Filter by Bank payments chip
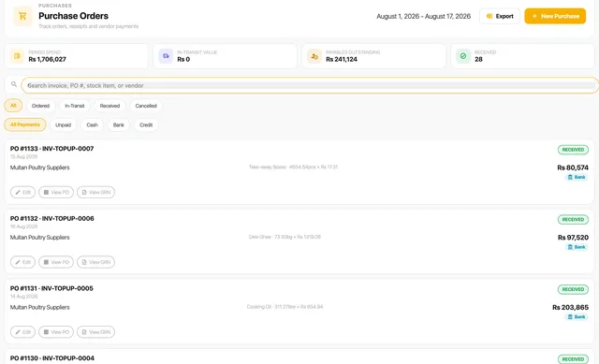The height and width of the screenshot is (364, 599). [x=119, y=124]
